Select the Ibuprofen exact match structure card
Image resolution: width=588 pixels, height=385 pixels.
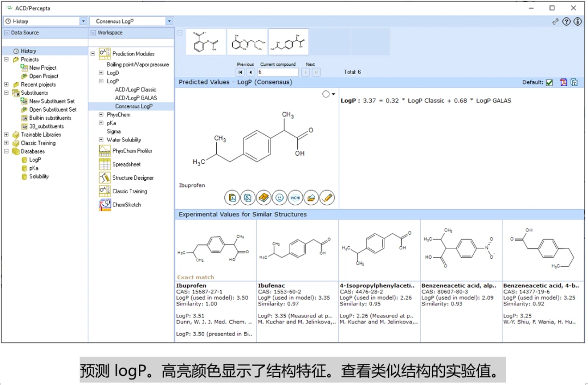pyautogui.click(x=216, y=280)
